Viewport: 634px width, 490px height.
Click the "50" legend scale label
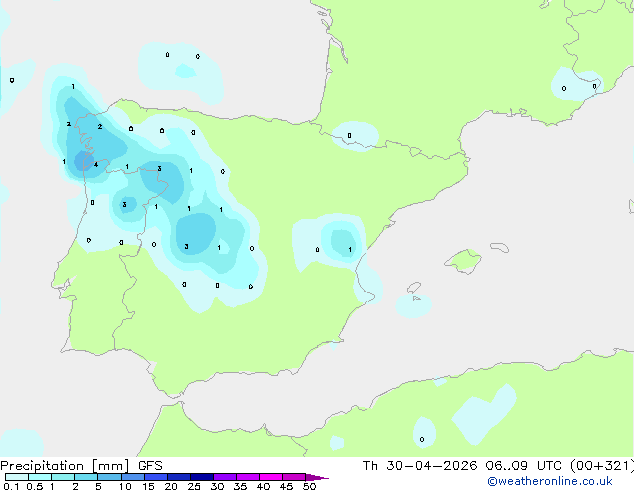[x=309, y=486]
